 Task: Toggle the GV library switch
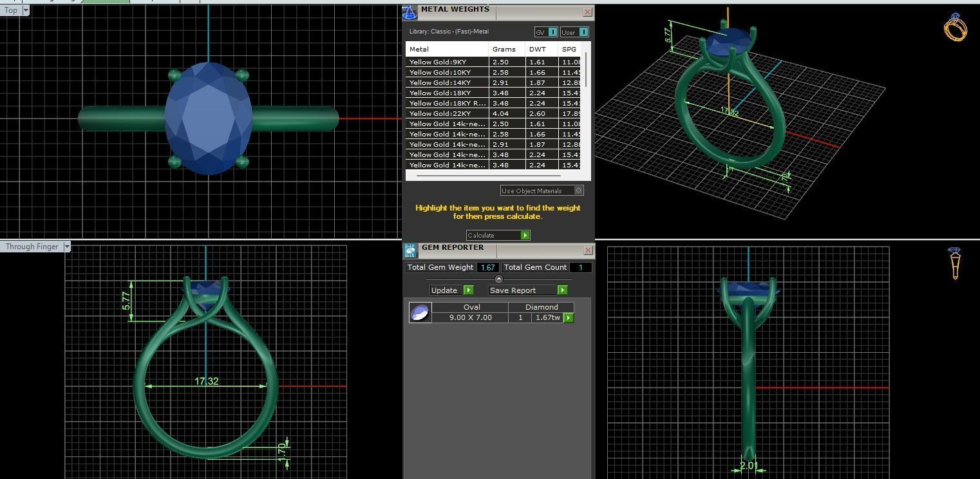(546, 32)
